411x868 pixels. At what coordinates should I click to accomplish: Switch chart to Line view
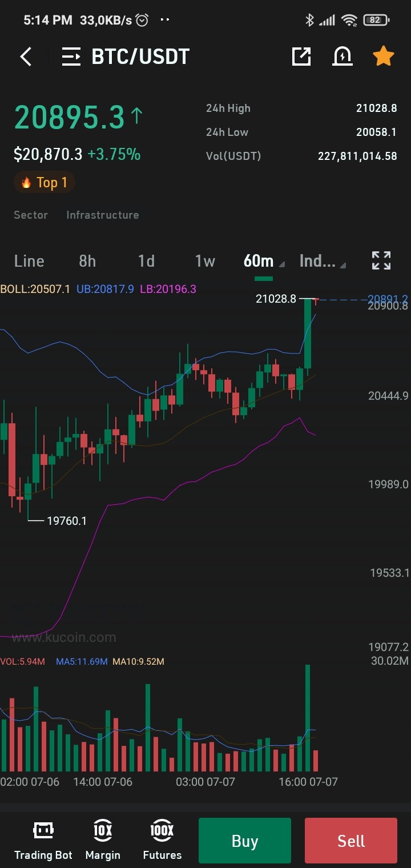(x=29, y=261)
